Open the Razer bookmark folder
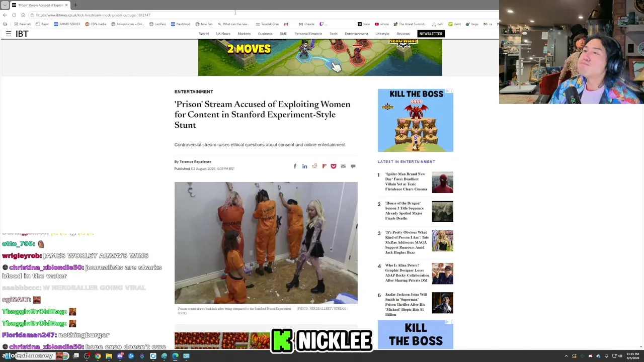The height and width of the screenshot is (362, 644). 42,24
